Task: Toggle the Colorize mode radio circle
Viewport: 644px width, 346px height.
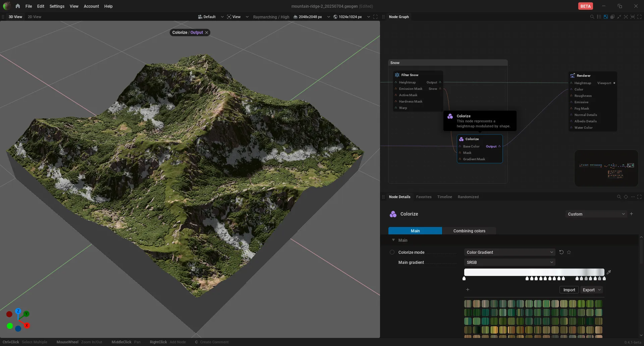Action: 392,252
